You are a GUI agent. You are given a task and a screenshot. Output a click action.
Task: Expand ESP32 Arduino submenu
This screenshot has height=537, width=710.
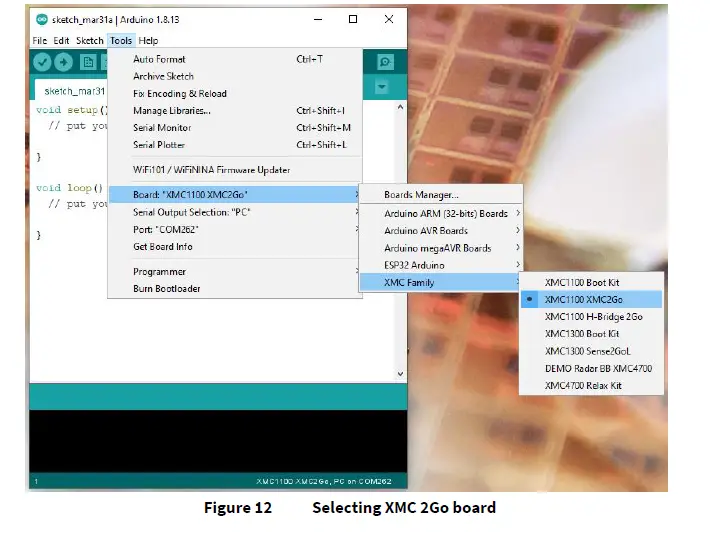441,265
